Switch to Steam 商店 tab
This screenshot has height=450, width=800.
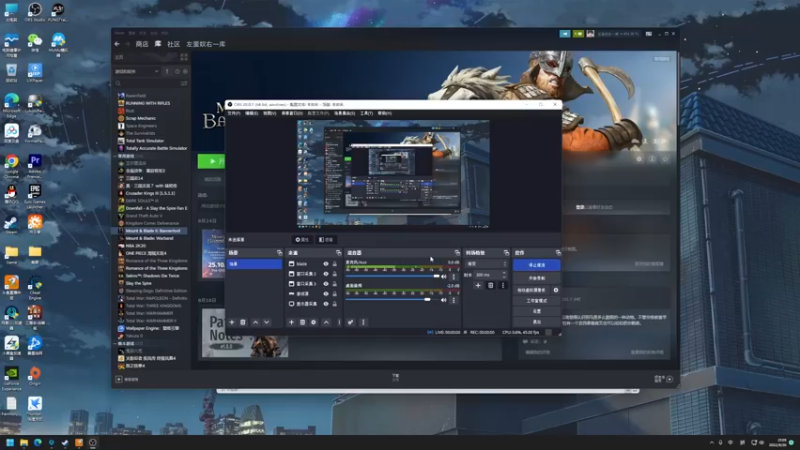point(142,44)
